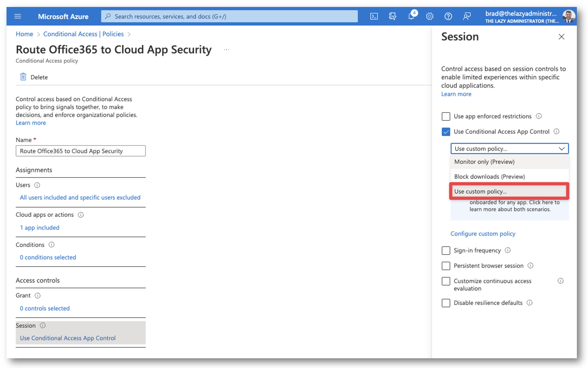Open the hamburger portal menu
The width and height of the screenshot is (588, 368).
pyautogui.click(x=18, y=16)
